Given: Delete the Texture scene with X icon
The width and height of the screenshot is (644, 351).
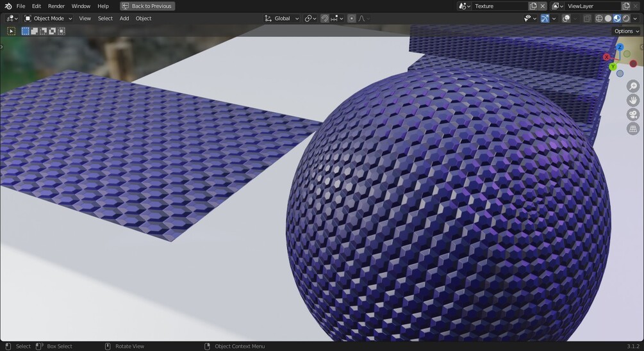Looking at the screenshot, I should pyautogui.click(x=543, y=6).
